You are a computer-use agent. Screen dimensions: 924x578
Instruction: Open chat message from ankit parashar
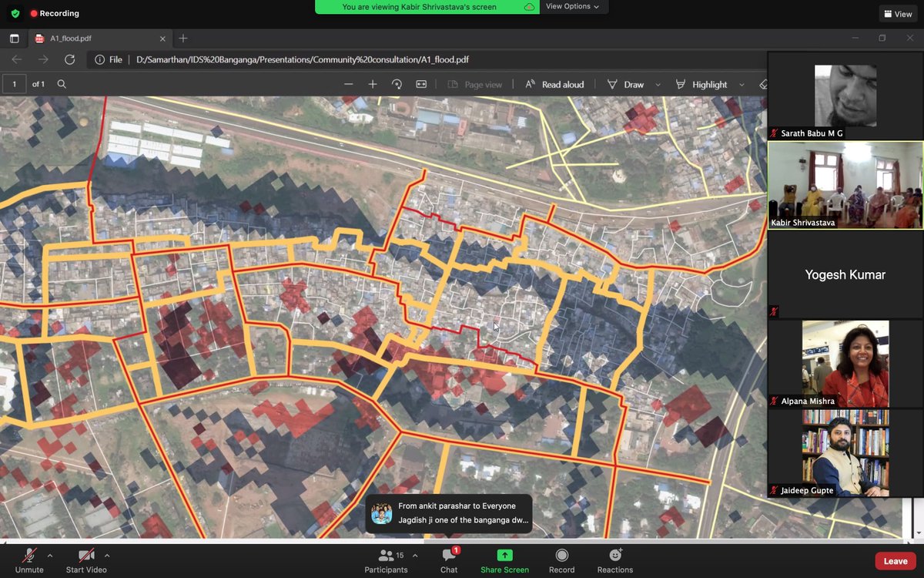point(450,513)
